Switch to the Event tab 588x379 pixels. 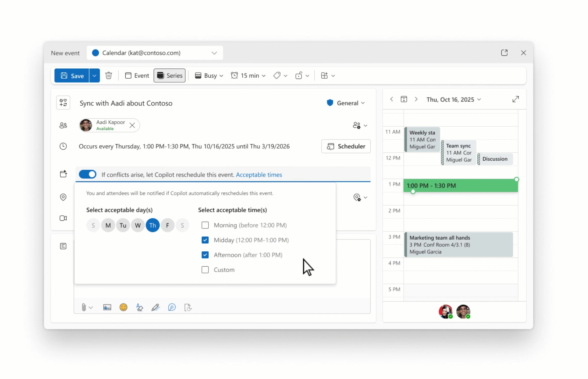click(x=137, y=76)
